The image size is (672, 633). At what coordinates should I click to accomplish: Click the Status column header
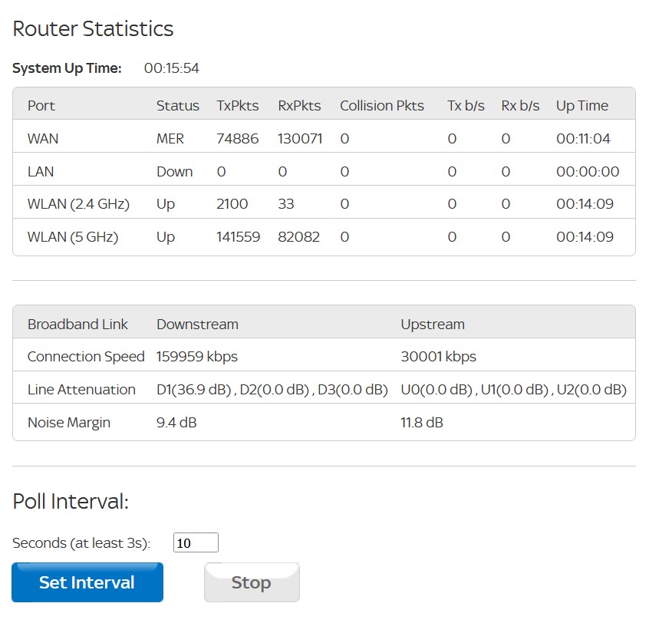point(177,105)
